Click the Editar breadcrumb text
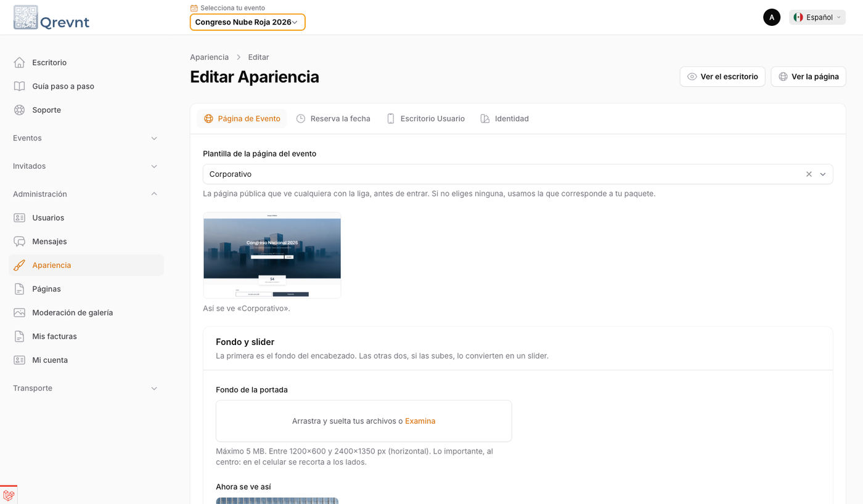The width and height of the screenshot is (863, 504). tap(258, 57)
